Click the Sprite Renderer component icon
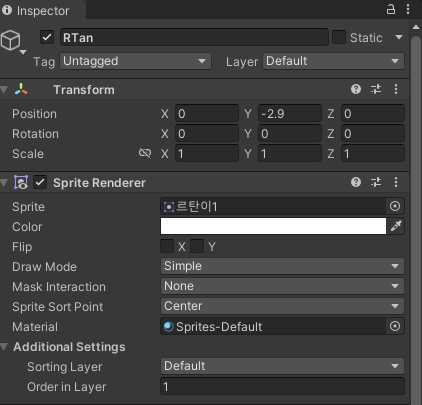 pos(21,182)
